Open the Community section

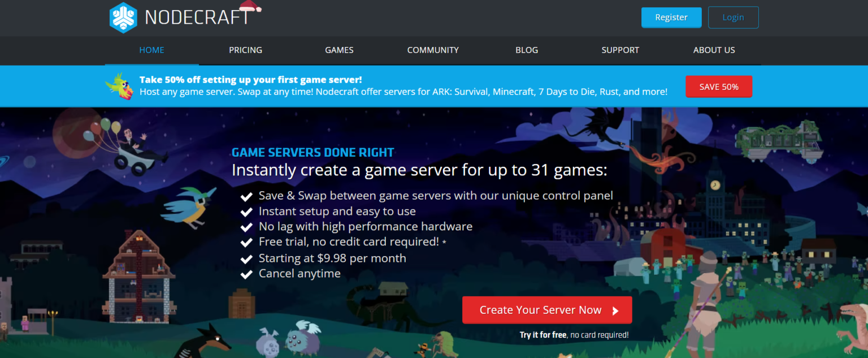433,50
